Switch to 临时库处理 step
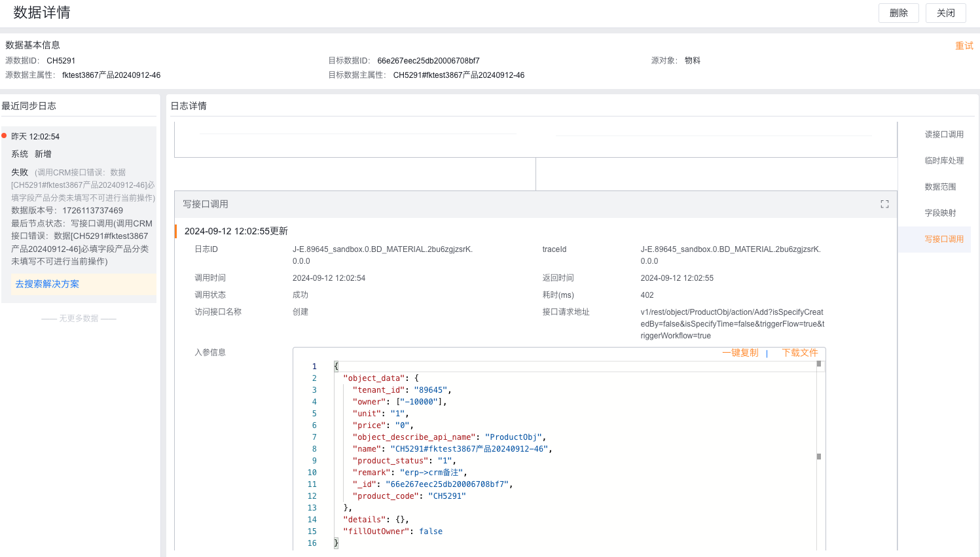The width and height of the screenshot is (980, 557). click(943, 160)
